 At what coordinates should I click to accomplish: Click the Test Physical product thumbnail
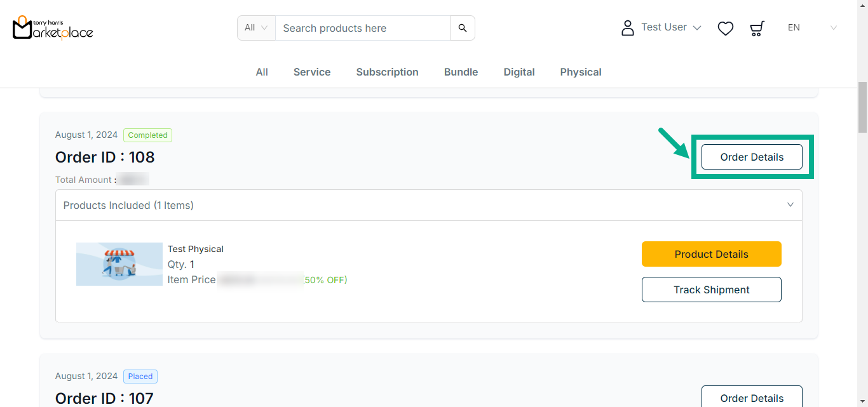119,264
